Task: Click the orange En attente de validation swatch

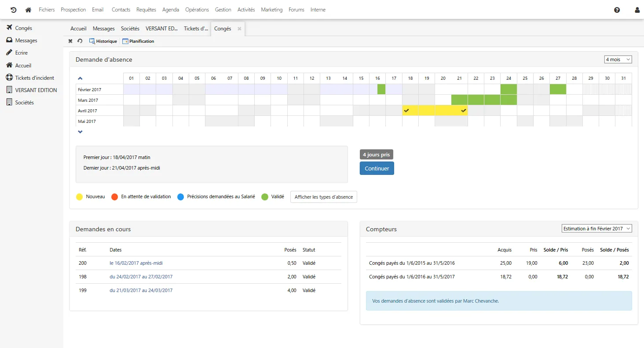Action: point(115,197)
